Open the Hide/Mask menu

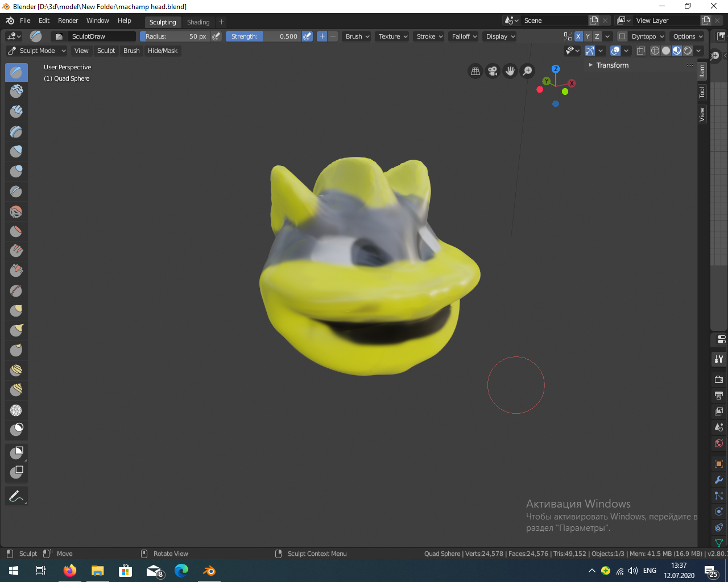click(x=163, y=51)
